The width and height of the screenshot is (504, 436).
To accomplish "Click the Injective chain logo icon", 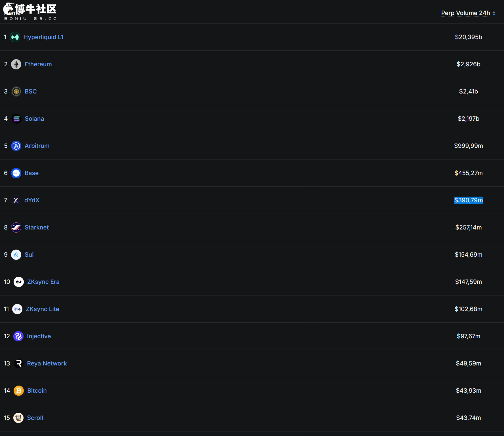I will coord(18,336).
